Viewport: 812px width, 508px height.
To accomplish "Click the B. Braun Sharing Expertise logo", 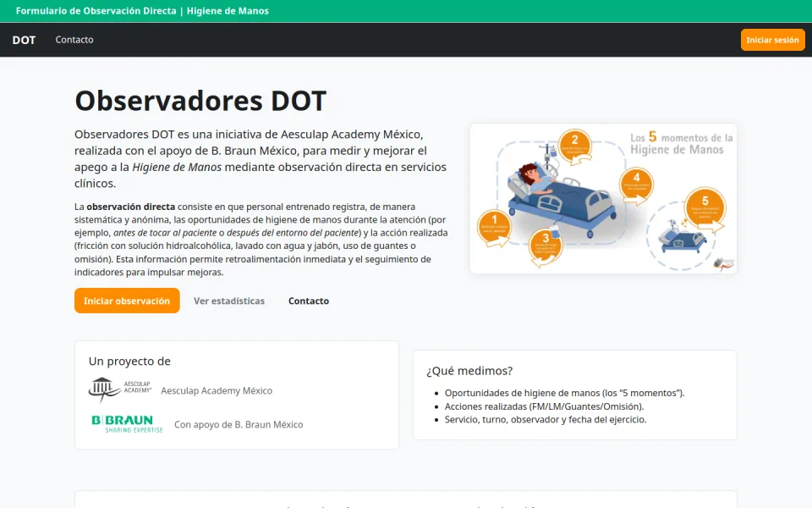I will (127, 424).
